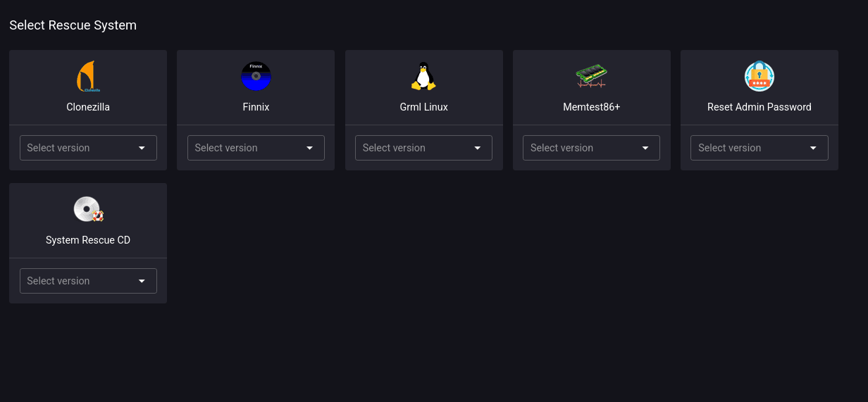
Task: Click the System Rescue CD icon
Action: click(x=88, y=210)
